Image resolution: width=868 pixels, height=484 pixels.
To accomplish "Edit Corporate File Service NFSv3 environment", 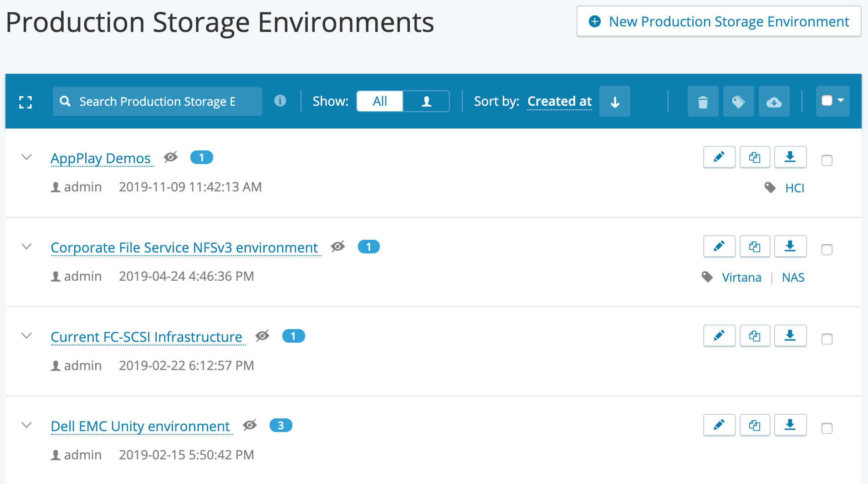I will (720, 247).
